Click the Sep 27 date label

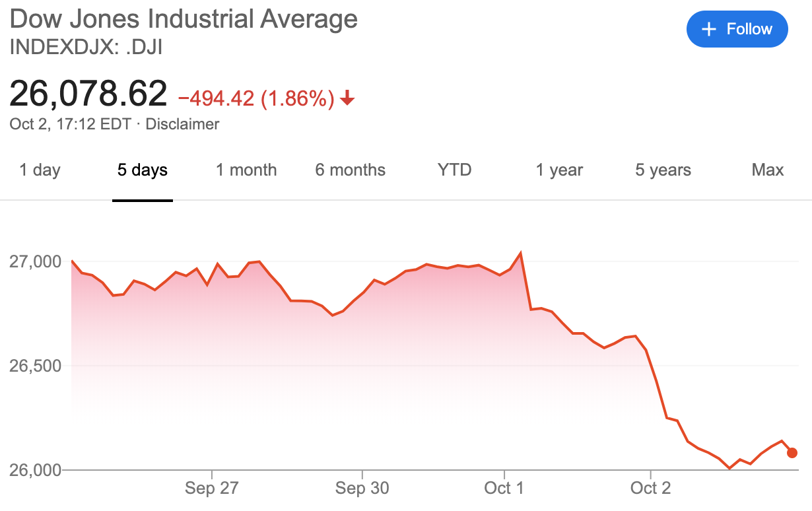click(211, 488)
